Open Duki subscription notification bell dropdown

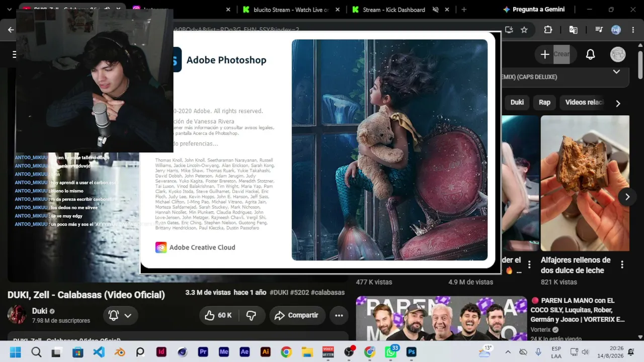tap(120, 315)
